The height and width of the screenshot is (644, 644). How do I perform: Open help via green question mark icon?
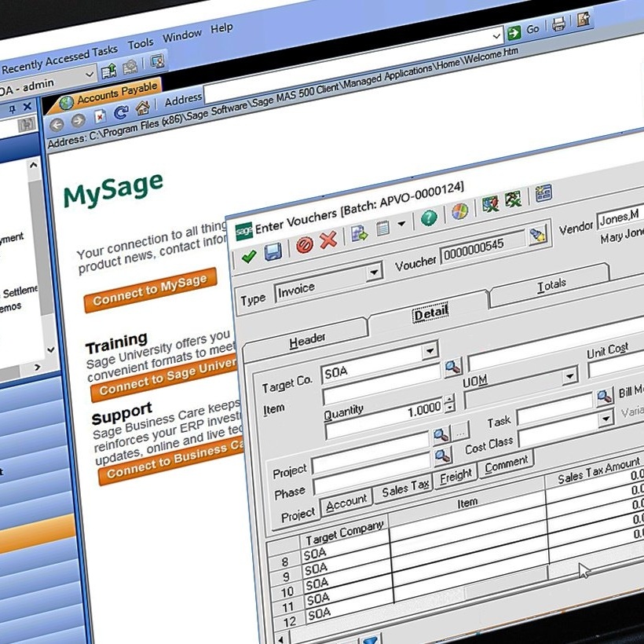pyautogui.click(x=428, y=218)
